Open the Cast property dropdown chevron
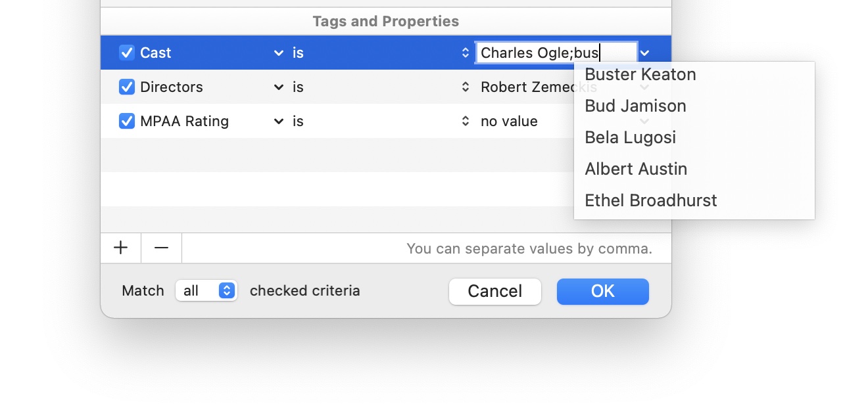The width and height of the screenshot is (868, 404). (x=278, y=53)
